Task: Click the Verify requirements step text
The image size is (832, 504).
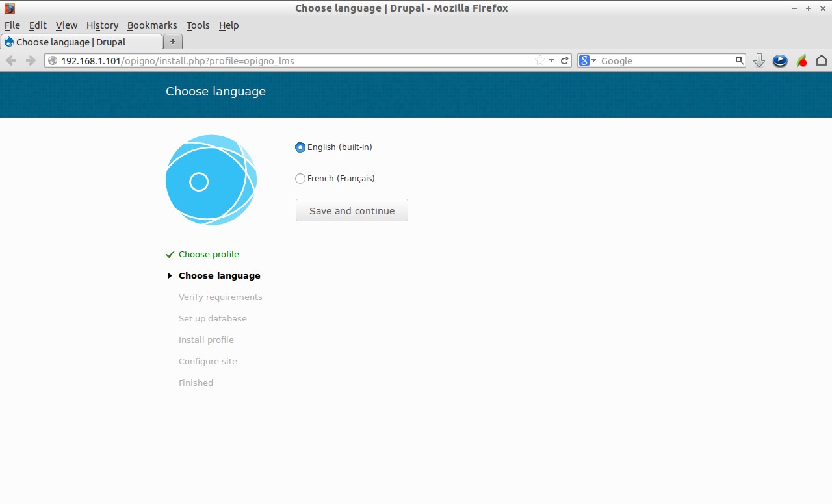Action: pos(220,297)
